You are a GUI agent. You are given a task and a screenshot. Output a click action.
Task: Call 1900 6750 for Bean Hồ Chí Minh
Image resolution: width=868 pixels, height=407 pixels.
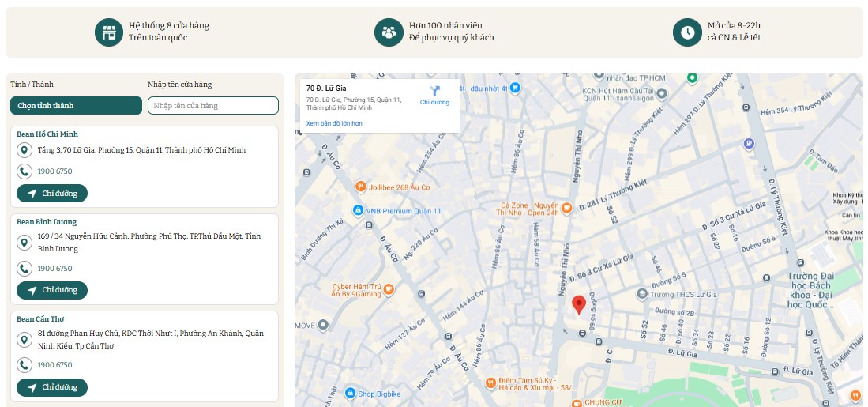pyautogui.click(x=54, y=171)
